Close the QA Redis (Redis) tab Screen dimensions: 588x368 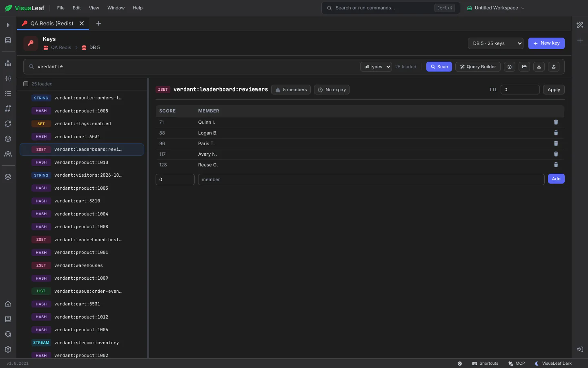click(x=82, y=23)
